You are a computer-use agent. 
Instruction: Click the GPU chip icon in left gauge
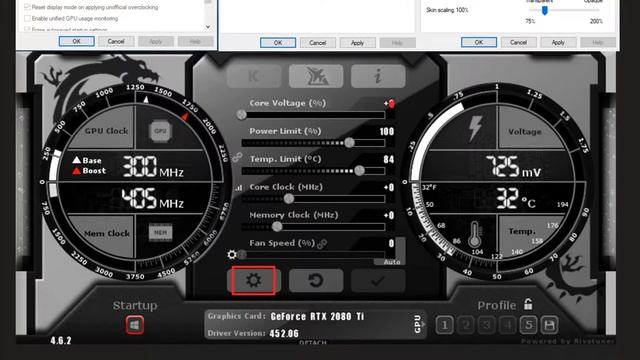pos(160,131)
